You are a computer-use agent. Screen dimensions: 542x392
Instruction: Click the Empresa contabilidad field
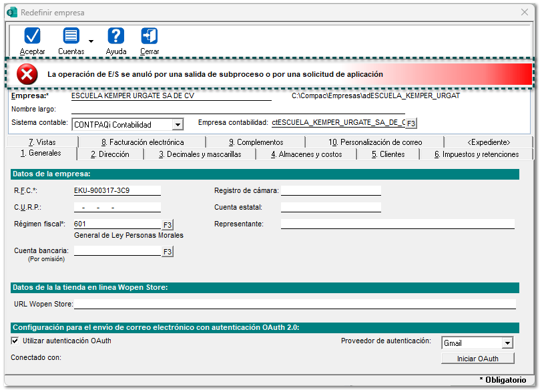(338, 123)
